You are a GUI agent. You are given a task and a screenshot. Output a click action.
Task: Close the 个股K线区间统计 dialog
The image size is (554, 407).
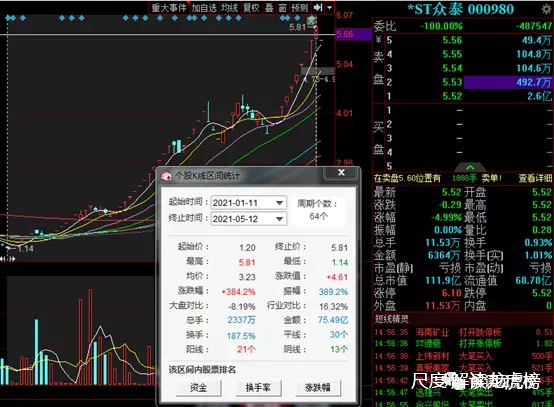pyautogui.click(x=341, y=172)
